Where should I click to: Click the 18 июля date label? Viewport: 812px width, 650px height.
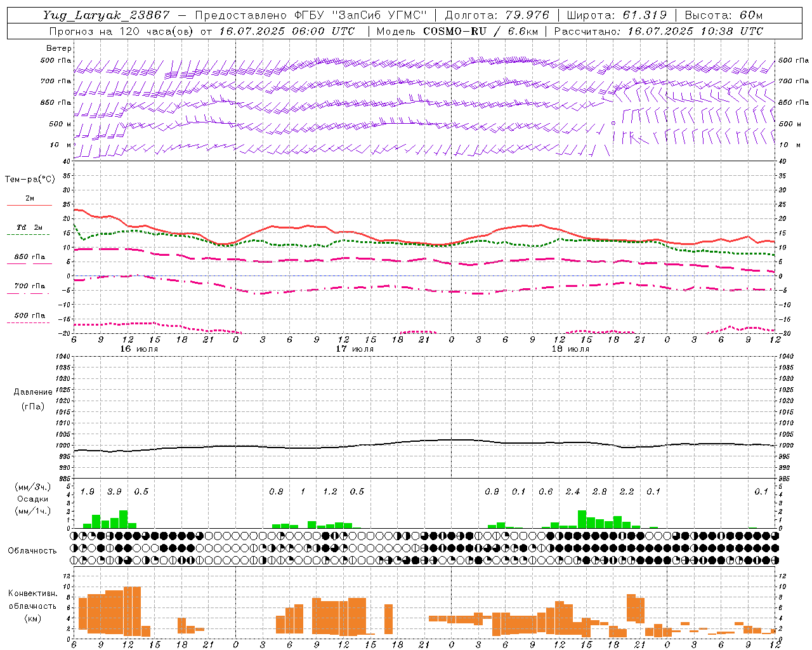(570, 349)
